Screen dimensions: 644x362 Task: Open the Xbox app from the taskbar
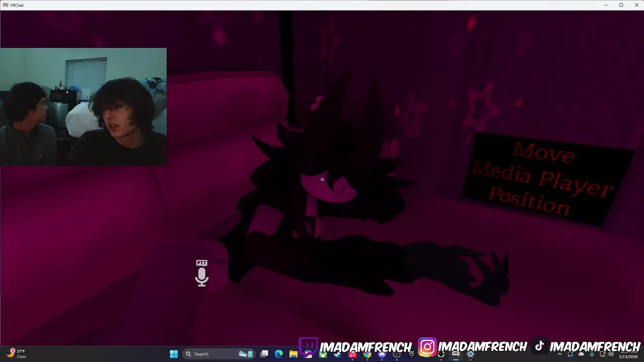tap(323, 354)
